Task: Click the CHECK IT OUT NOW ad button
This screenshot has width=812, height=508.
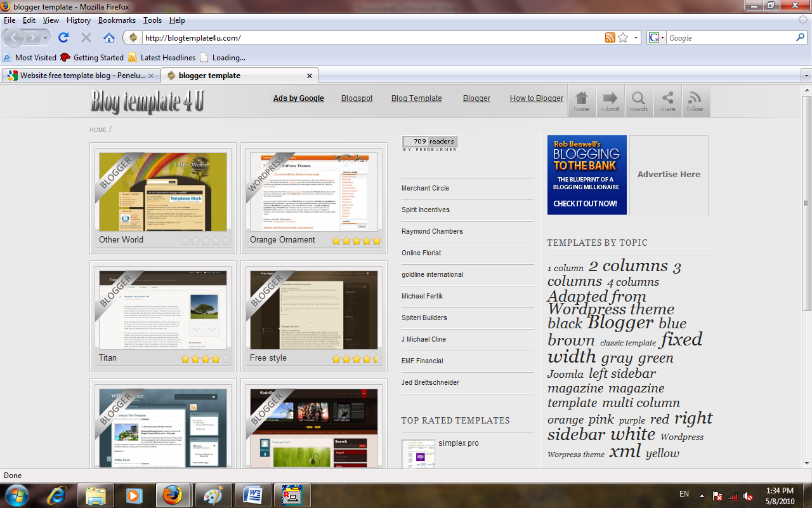Action: click(587, 205)
